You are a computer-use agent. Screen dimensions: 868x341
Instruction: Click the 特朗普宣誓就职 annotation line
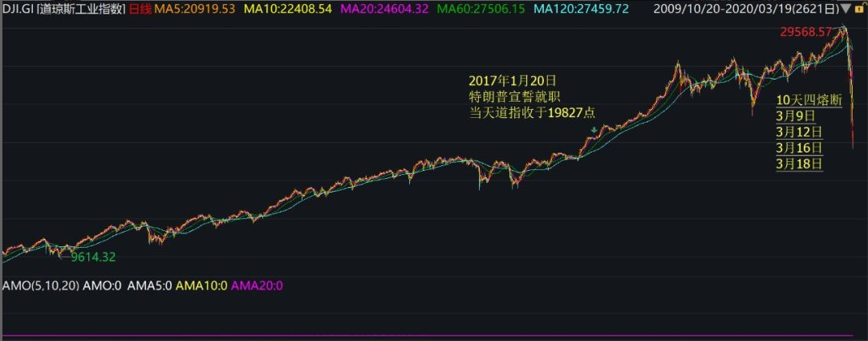click(515, 97)
